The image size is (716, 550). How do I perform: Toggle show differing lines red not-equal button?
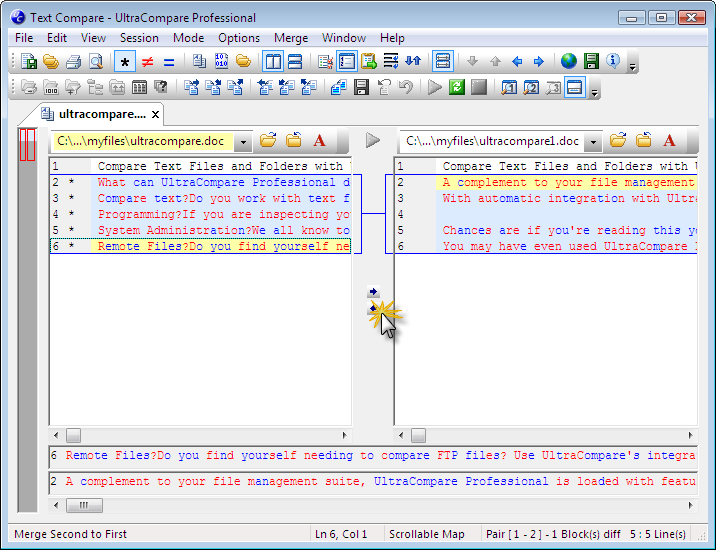(147, 61)
